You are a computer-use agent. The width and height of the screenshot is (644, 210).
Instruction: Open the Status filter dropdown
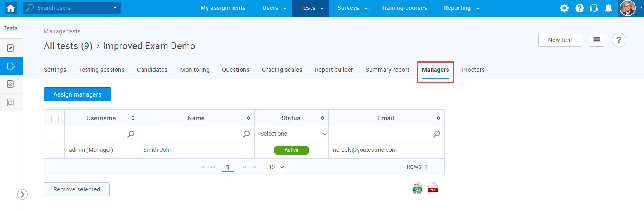[x=292, y=134]
